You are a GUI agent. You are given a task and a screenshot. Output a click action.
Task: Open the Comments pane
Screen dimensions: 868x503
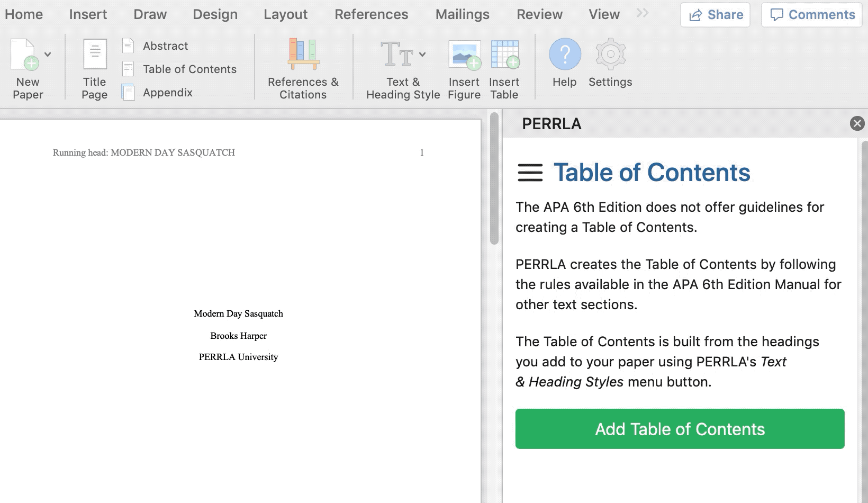point(812,15)
